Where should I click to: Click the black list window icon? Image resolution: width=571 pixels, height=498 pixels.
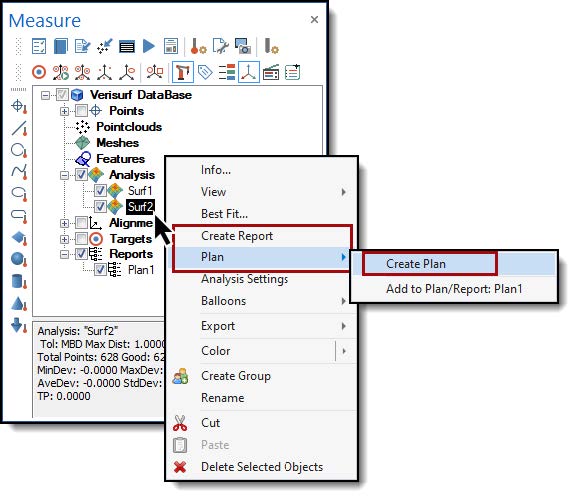click(x=127, y=47)
